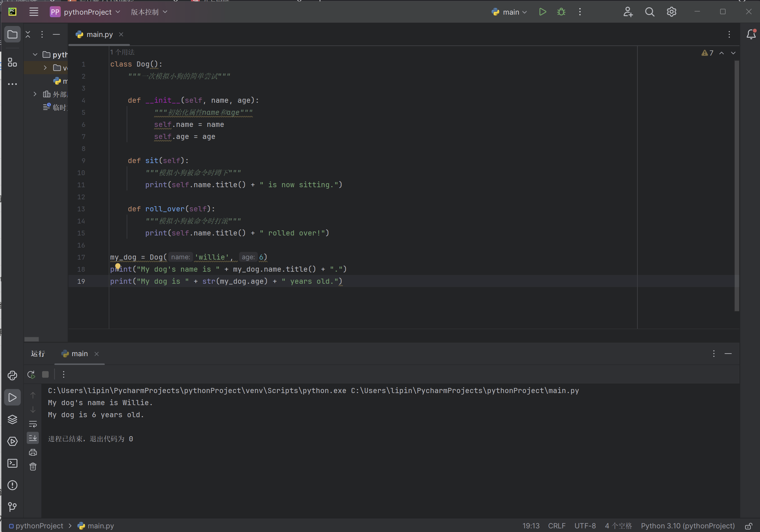Click the editor vertical scrollbar
Viewport: 760px width, 532px height.
point(737,186)
